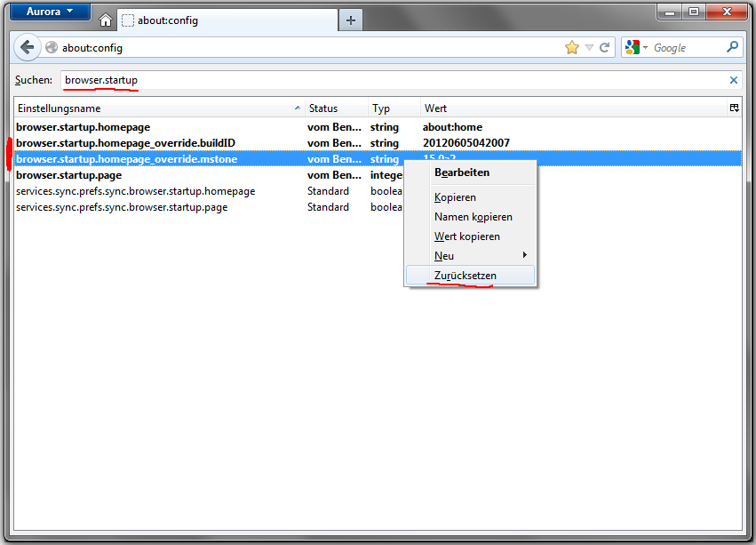Image resolution: width=756 pixels, height=545 pixels.
Task: Close the Aurora window
Action: 727,12
